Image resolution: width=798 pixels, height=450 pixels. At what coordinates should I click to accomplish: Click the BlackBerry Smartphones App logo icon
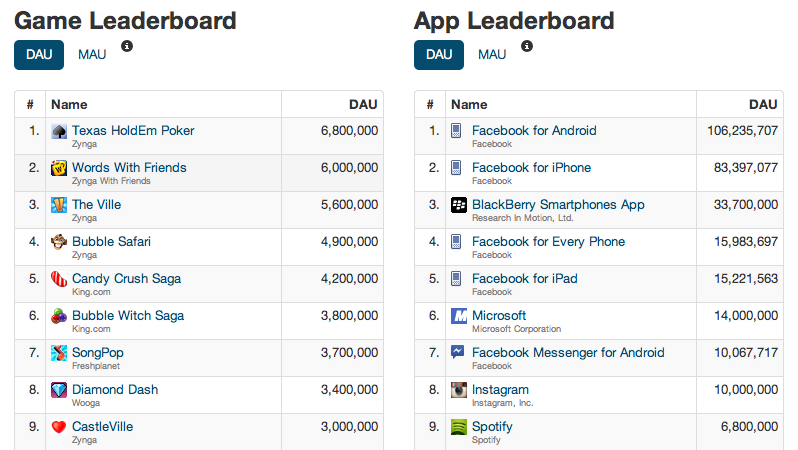459,206
